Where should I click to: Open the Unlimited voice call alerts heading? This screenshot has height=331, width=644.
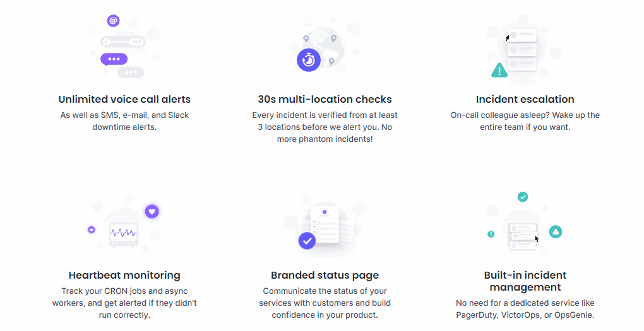point(124,99)
